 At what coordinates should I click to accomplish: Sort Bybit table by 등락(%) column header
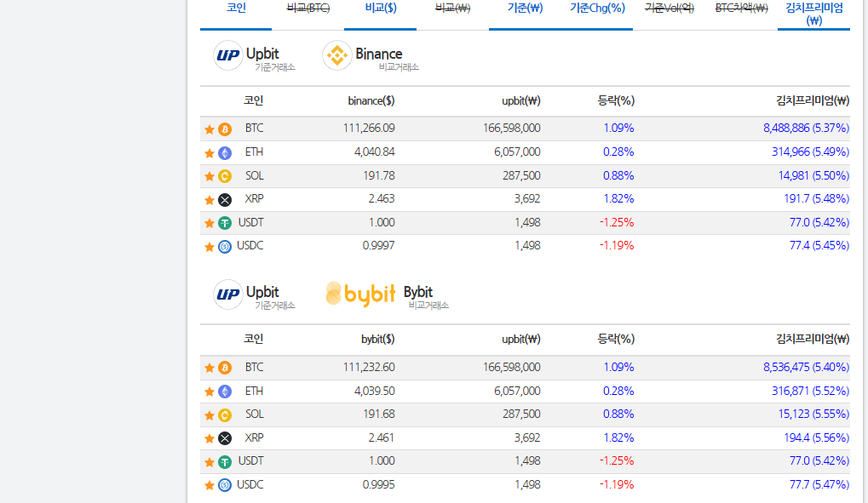pyautogui.click(x=616, y=339)
